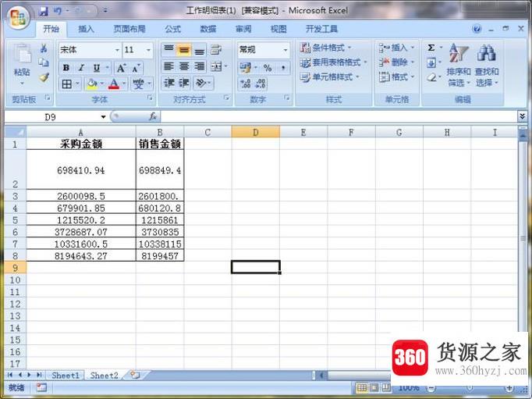Switch to Sheet1 tab
The width and height of the screenshot is (532, 399).
click(x=66, y=376)
